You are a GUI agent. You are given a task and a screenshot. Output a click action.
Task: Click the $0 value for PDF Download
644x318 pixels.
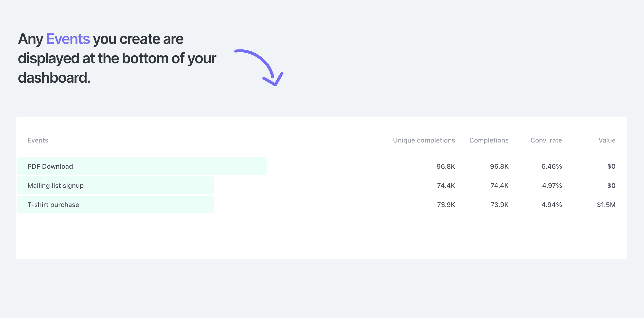(611, 166)
